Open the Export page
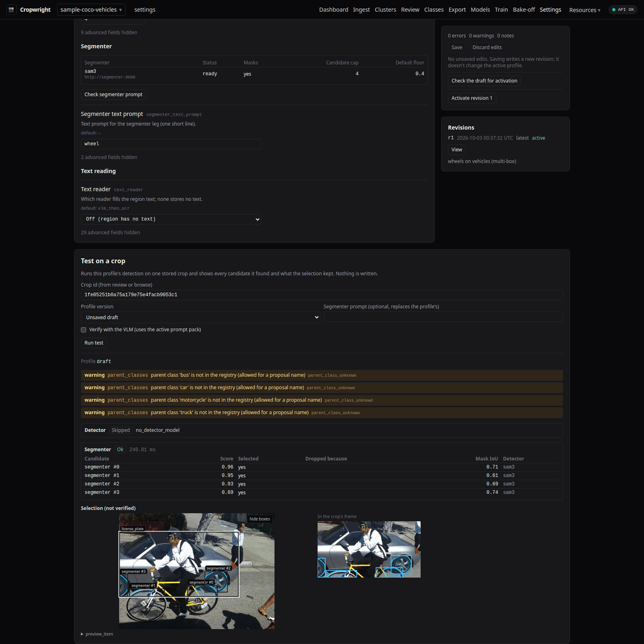644x644 pixels. [x=457, y=10]
